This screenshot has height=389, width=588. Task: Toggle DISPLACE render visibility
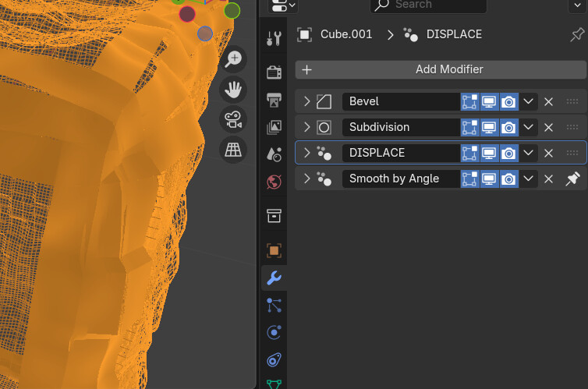click(509, 153)
